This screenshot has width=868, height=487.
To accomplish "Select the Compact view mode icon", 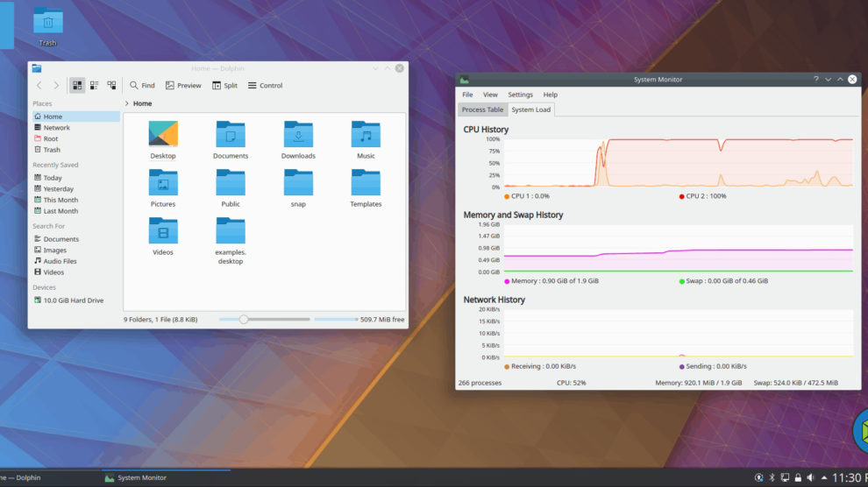I will (94, 85).
